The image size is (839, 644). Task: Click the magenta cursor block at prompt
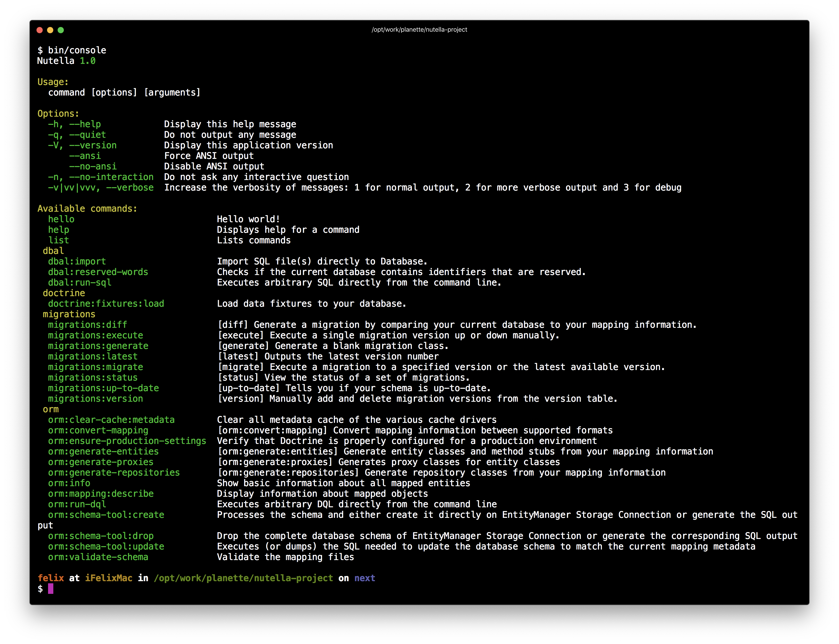(x=51, y=589)
